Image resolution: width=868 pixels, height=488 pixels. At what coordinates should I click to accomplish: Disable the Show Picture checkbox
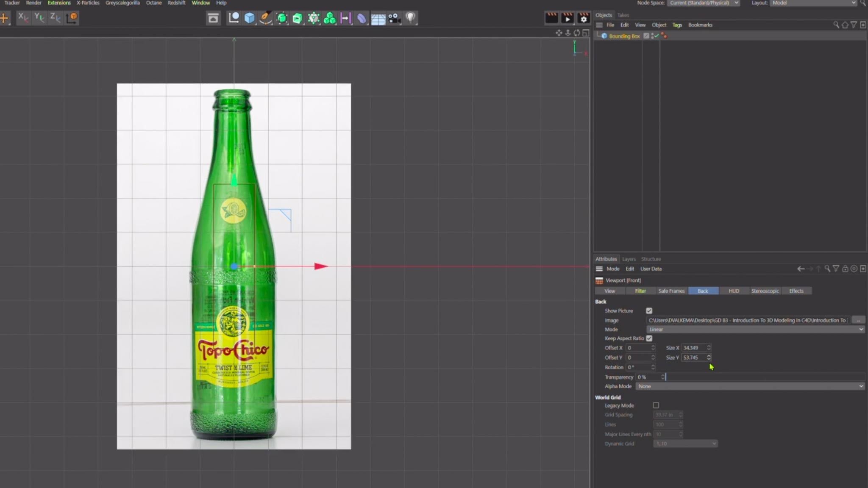[650, 311]
